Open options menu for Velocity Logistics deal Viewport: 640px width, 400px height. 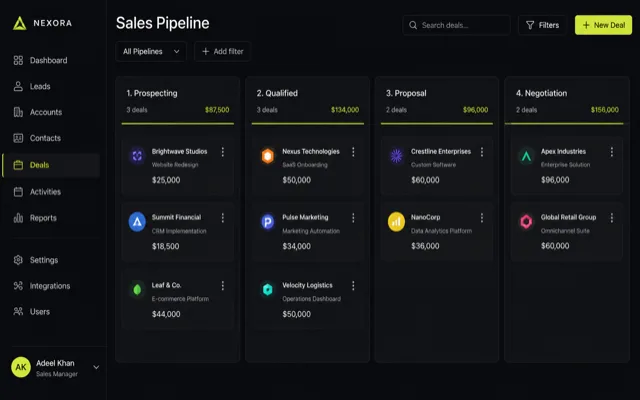point(353,286)
